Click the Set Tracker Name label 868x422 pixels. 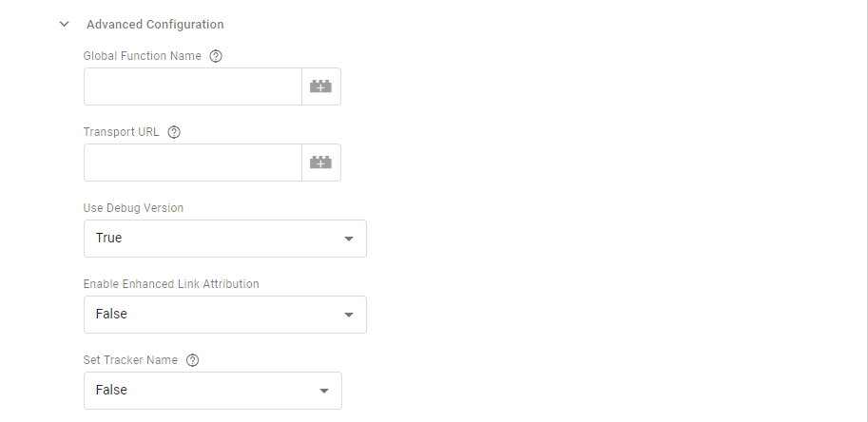coord(131,360)
